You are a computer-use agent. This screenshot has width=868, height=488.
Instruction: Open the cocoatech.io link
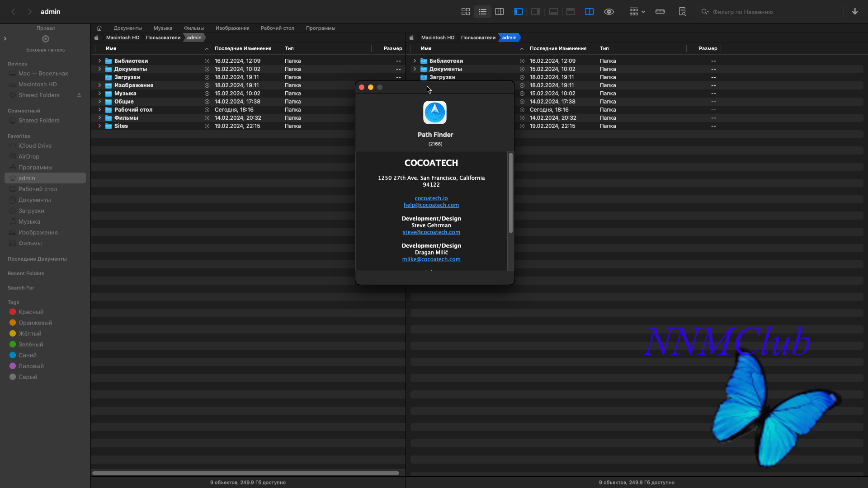coord(431,198)
